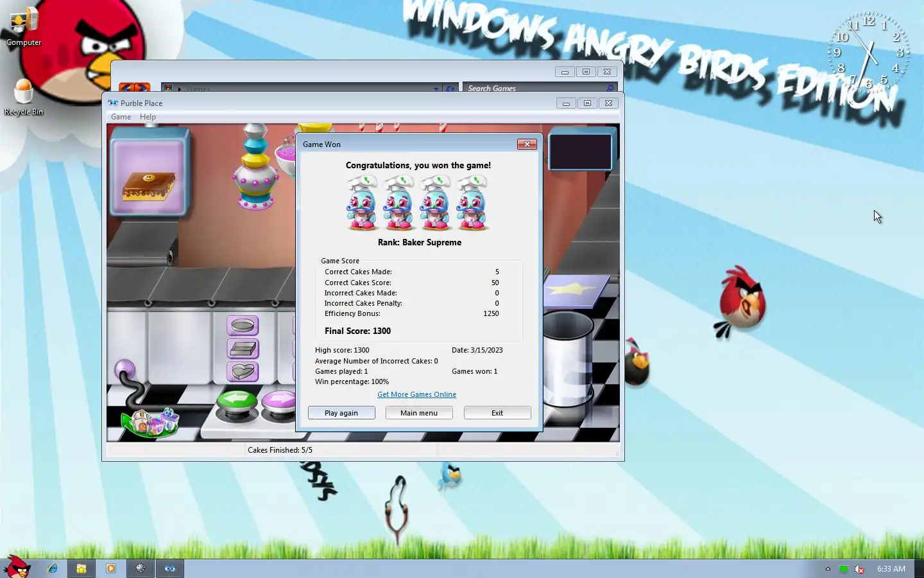
Task: Click the Play again button
Action: (x=341, y=413)
